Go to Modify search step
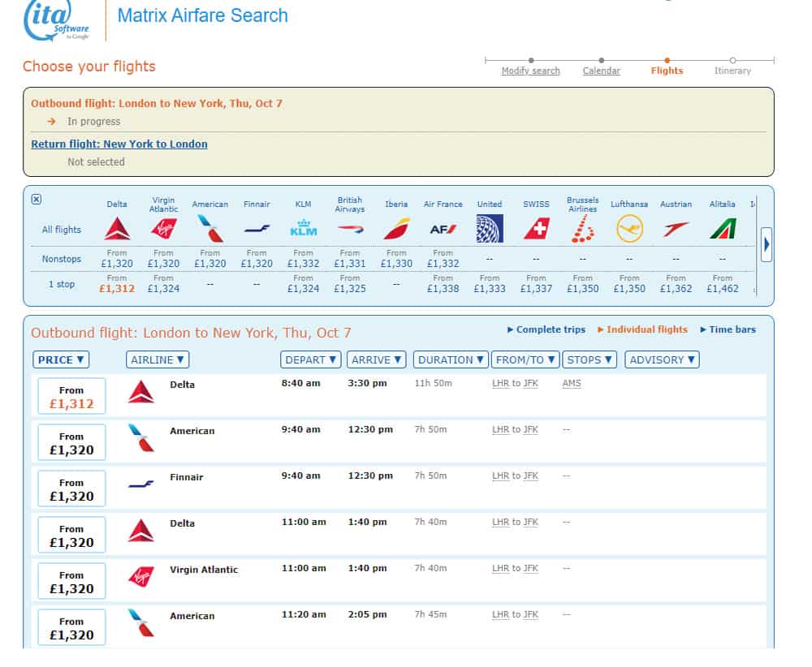Screen dimensions: 812x667 pos(531,71)
